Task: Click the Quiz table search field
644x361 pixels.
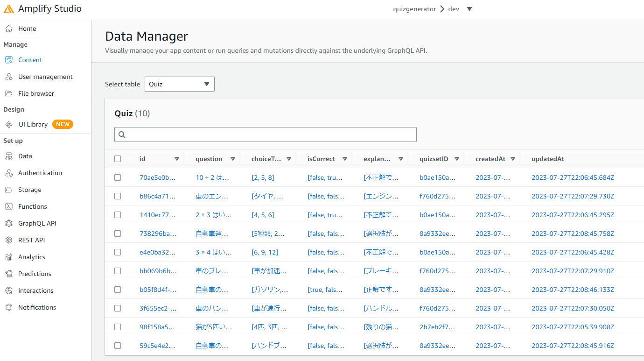Action: click(x=271, y=134)
